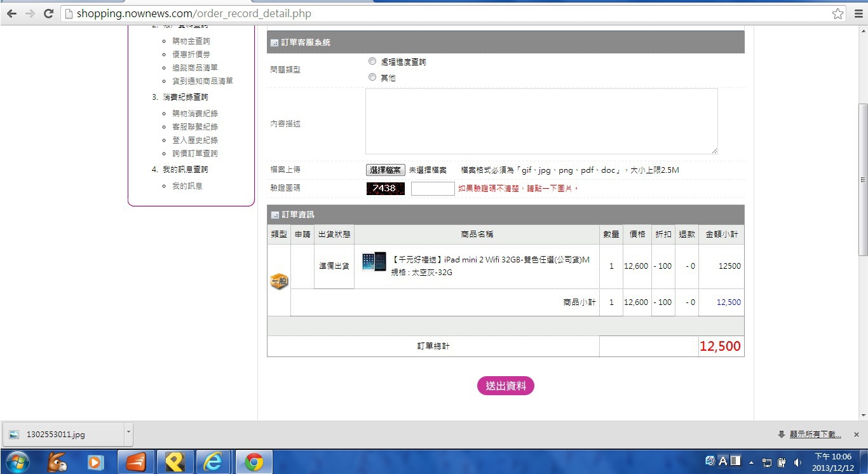The width and height of the screenshot is (868, 474).
Task: Open 購物消費紀錄 sidebar link
Action: 195,113
